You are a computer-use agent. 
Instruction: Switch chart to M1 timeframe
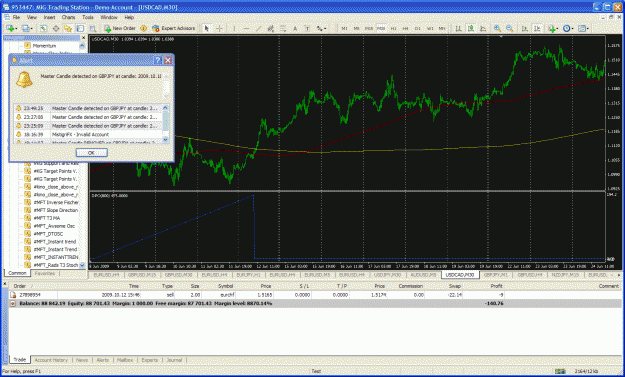tap(344, 28)
